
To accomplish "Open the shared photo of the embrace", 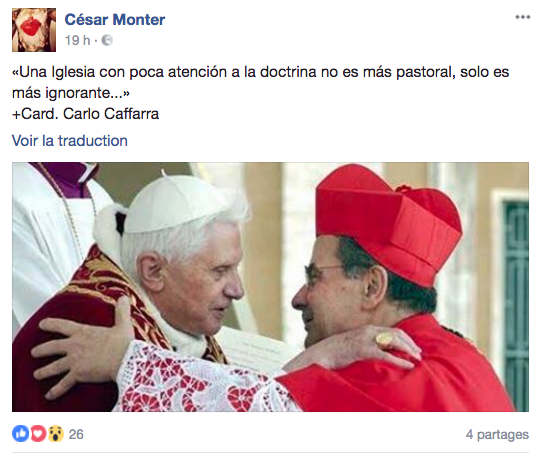I will pyautogui.click(x=270, y=287).
